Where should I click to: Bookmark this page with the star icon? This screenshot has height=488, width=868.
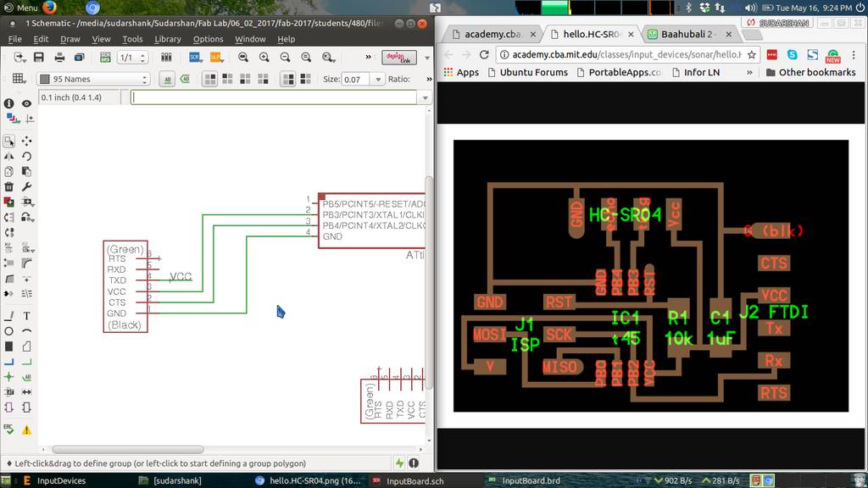pyautogui.click(x=751, y=54)
